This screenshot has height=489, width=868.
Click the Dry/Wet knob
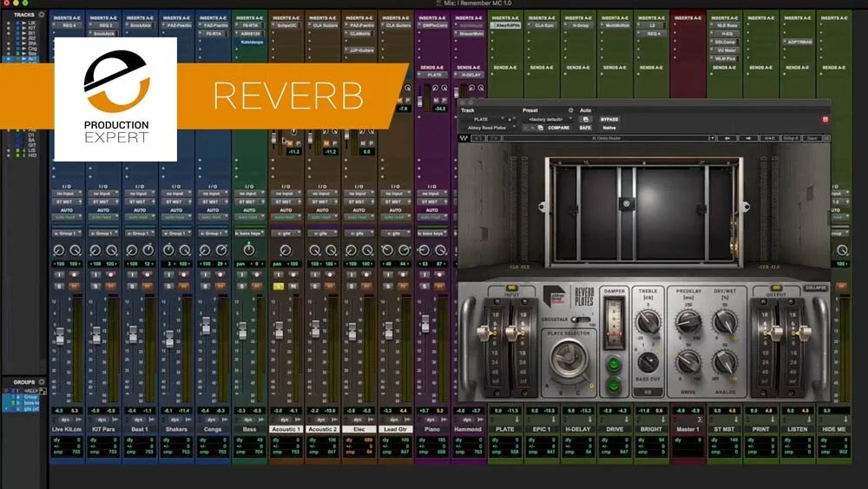coord(725,320)
